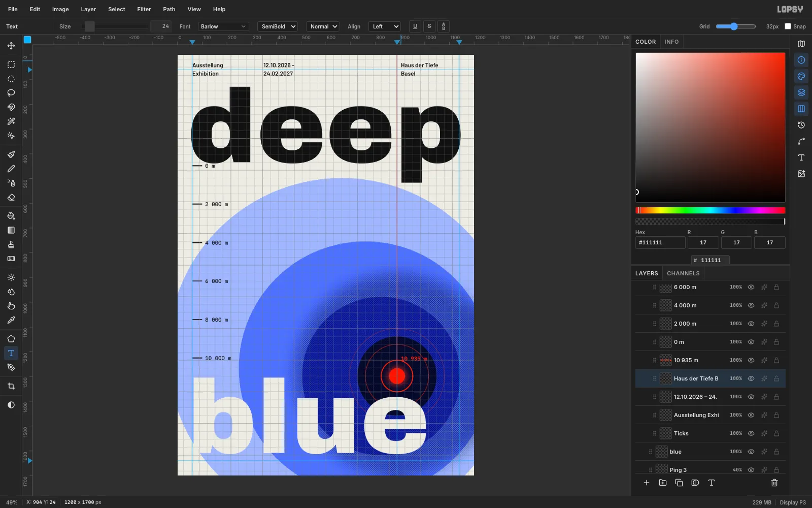Select the Lasso tool

[11, 93]
